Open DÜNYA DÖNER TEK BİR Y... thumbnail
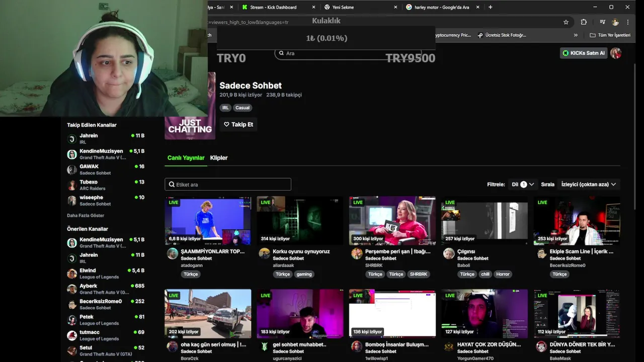 577,314
